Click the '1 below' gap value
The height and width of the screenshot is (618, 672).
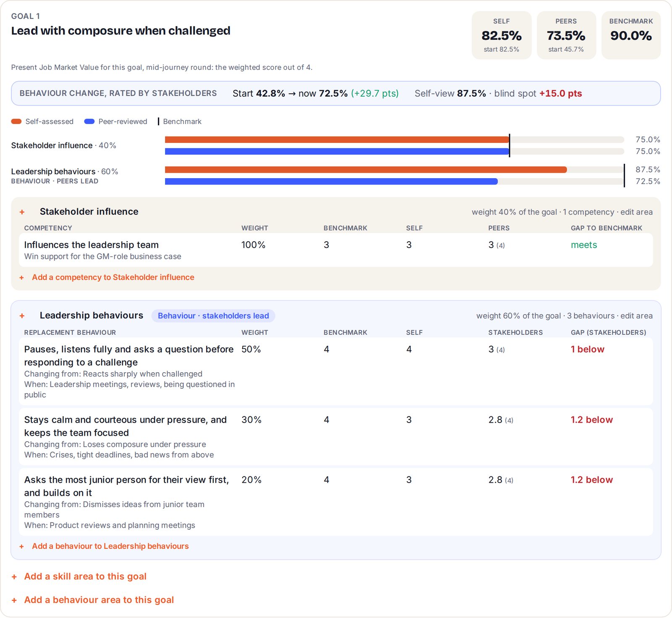click(x=588, y=349)
